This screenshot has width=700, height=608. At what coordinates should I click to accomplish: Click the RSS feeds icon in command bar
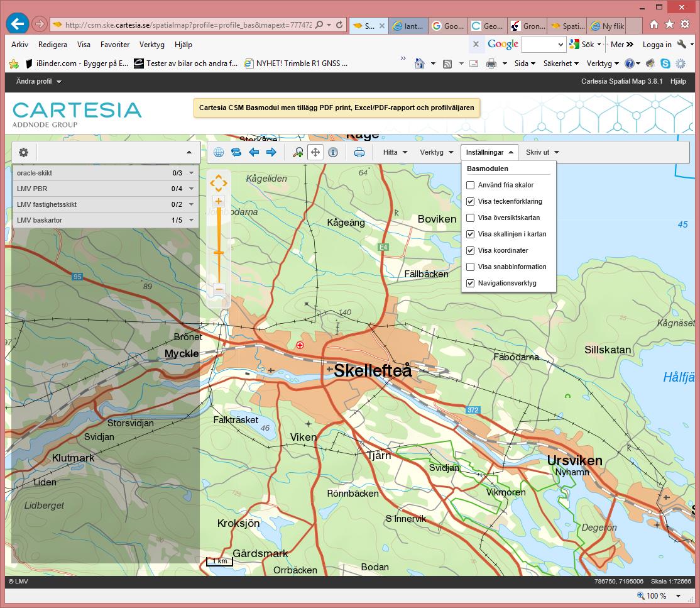pyautogui.click(x=447, y=64)
